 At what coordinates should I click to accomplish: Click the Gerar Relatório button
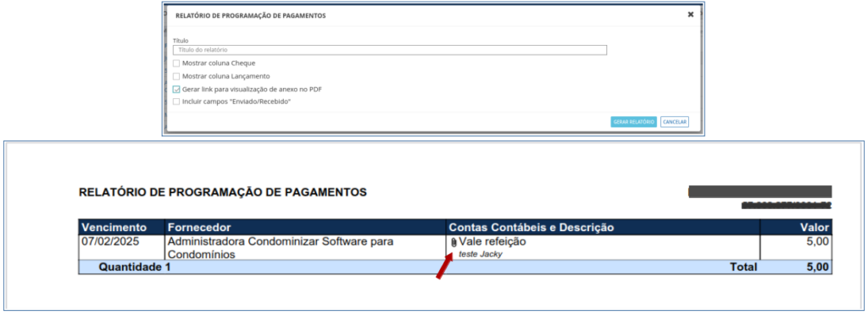[634, 122]
